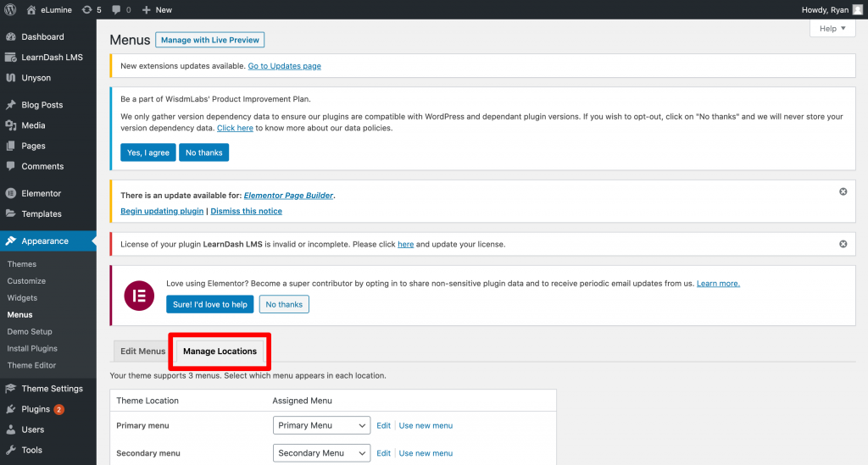Click the Dashboard gauge icon
The width and height of the screenshot is (868, 465).
(10, 37)
